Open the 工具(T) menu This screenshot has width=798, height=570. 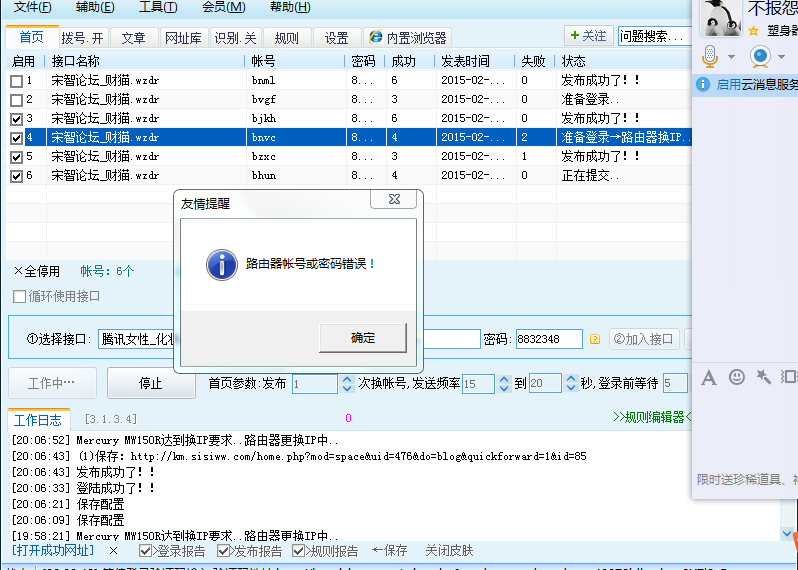pyautogui.click(x=158, y=7)
